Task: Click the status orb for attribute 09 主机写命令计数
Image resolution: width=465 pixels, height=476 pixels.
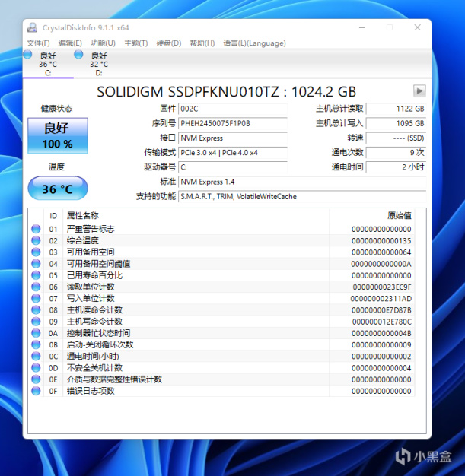Action: click(36, 322)
